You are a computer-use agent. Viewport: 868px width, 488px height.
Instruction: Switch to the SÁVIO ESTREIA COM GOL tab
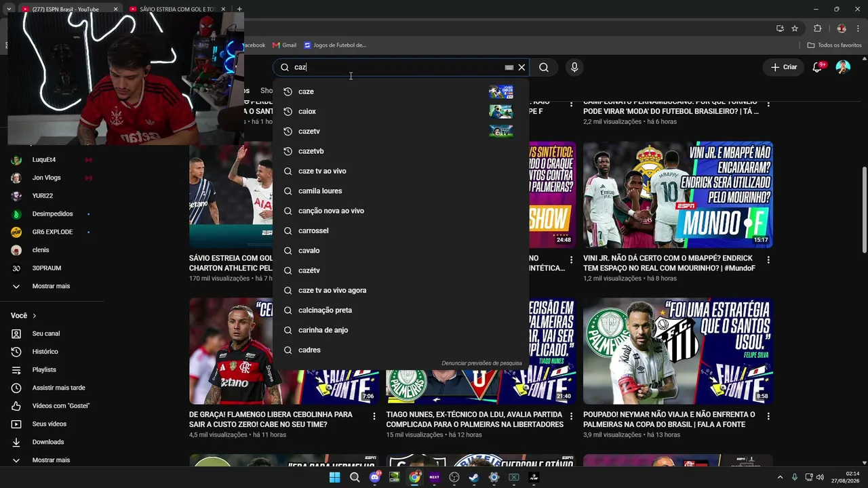178,9
